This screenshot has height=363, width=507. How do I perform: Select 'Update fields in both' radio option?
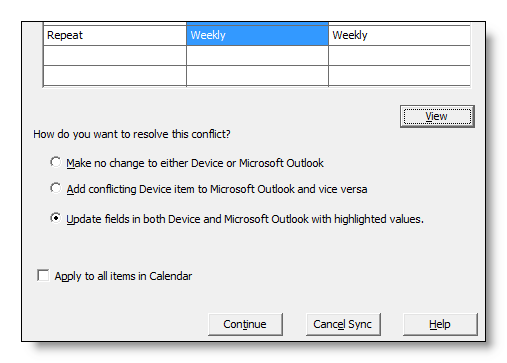pyautogui.click(x=56, y=218)
